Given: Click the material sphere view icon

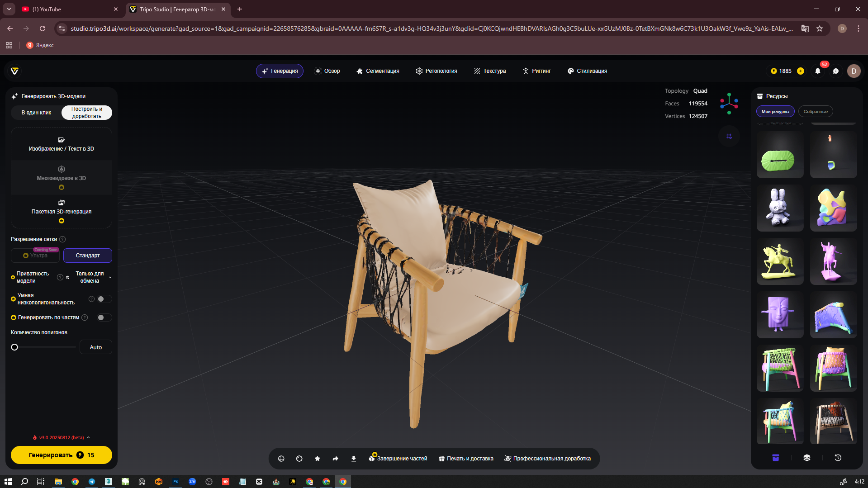Looking at the screenshot, I should click(x=281, y=459).
